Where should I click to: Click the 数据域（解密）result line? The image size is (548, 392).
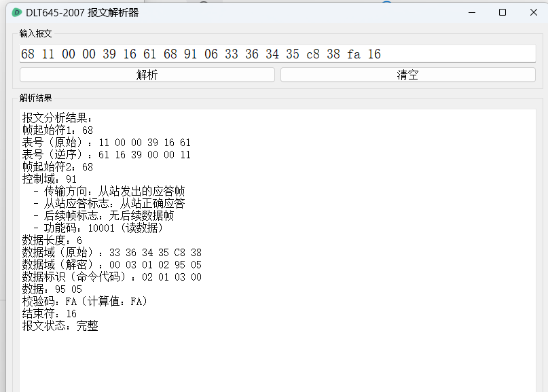pyautogui.click(x=112, y=265)
